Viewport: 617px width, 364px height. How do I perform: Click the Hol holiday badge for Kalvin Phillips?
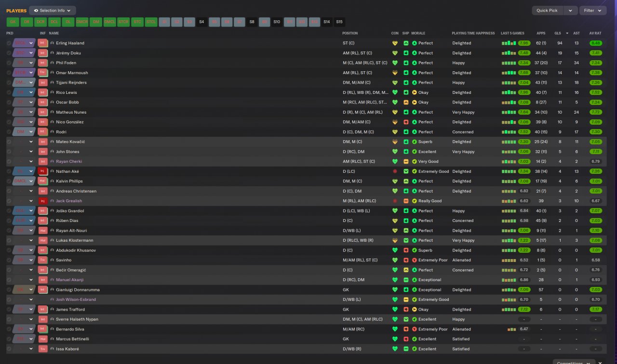tap(42, 181)
